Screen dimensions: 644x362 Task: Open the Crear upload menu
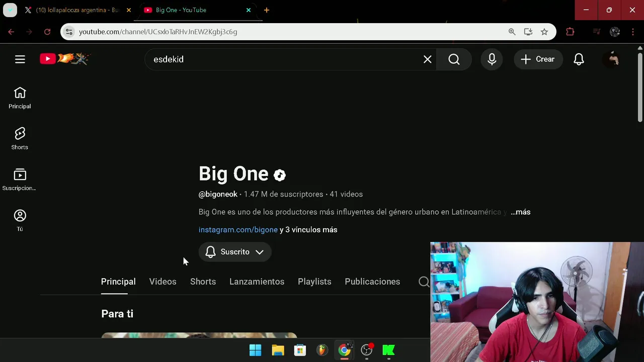(x=537, y=59)
